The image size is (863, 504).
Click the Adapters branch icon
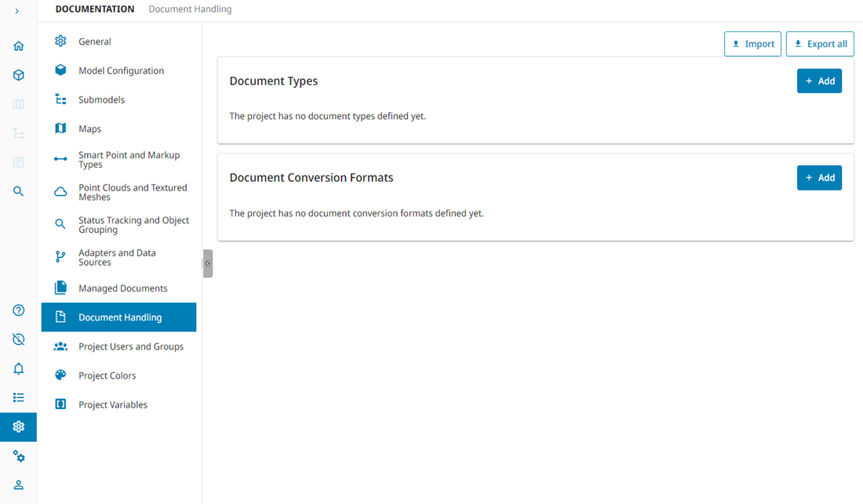pos(60,256)
